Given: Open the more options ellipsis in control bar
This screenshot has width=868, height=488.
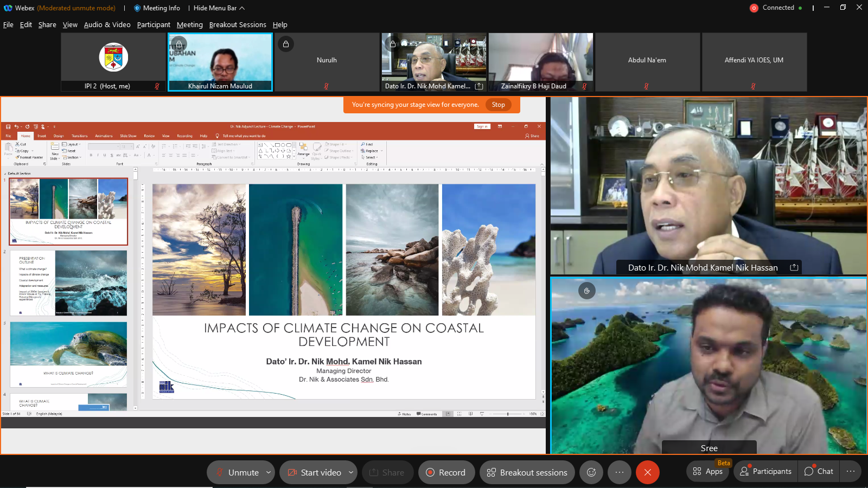Looking at the screenshot, I should (x=619, y=472).
